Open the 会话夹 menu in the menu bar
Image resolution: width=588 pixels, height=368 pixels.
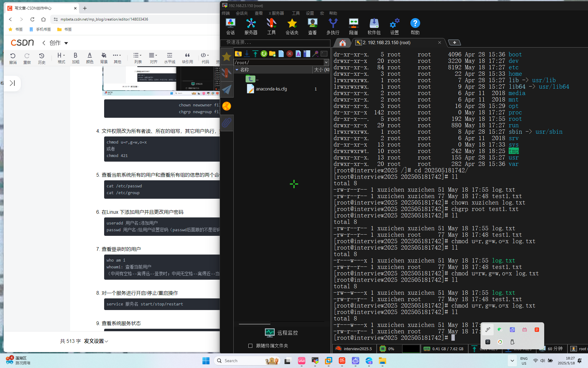(x=242, y=13)
